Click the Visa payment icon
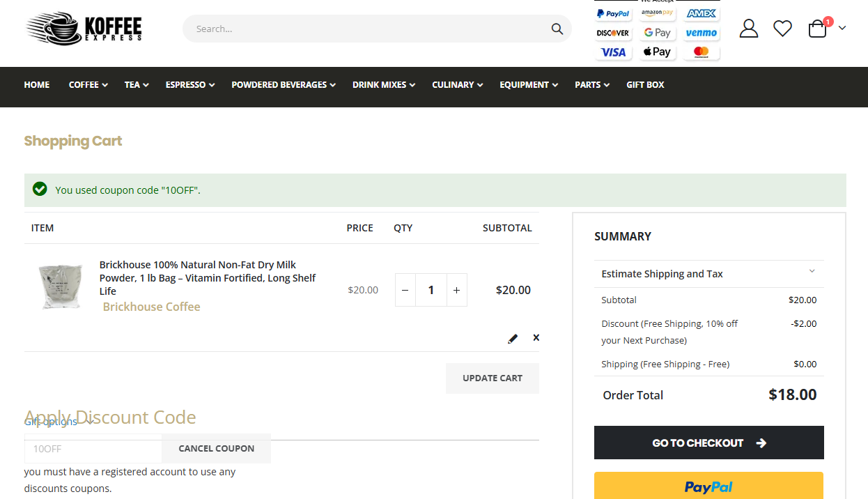This screenshot has width=868, height=499. pyautogui.click(x=612, y=52)
